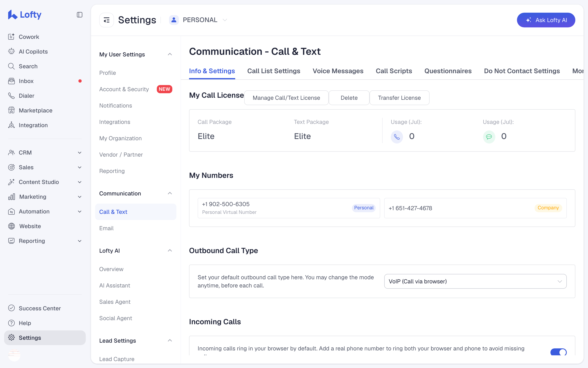This screenshot has height=368, width=588.
Task: Open the VoIP outbound call type dropdown
Action: [x=475, y=281]
